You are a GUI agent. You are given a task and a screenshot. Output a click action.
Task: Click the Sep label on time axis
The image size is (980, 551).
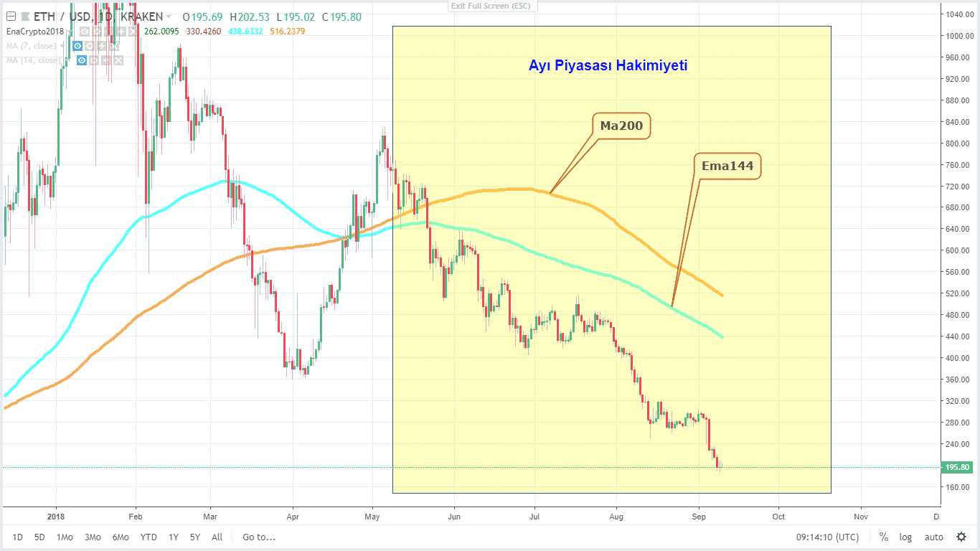(x=699, y=516)
